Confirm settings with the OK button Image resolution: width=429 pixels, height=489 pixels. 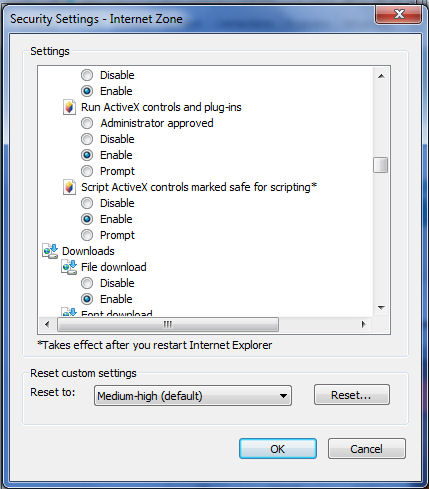tap(278, 449)
